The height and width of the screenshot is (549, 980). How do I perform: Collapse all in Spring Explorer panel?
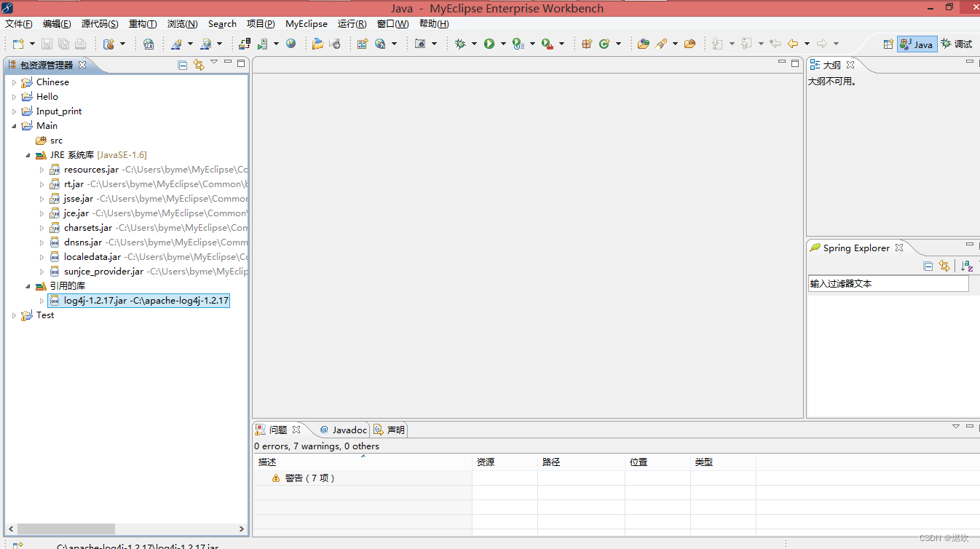coord(928,266)
